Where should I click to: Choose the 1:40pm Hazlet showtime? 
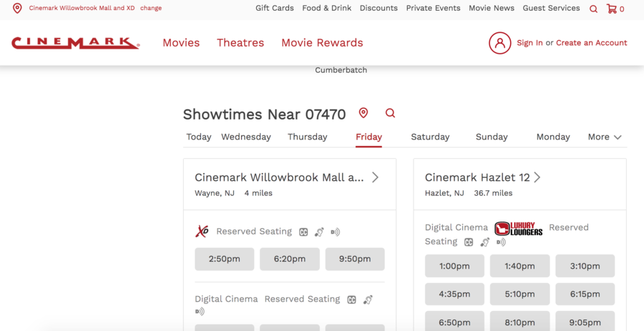click(519, 266)
